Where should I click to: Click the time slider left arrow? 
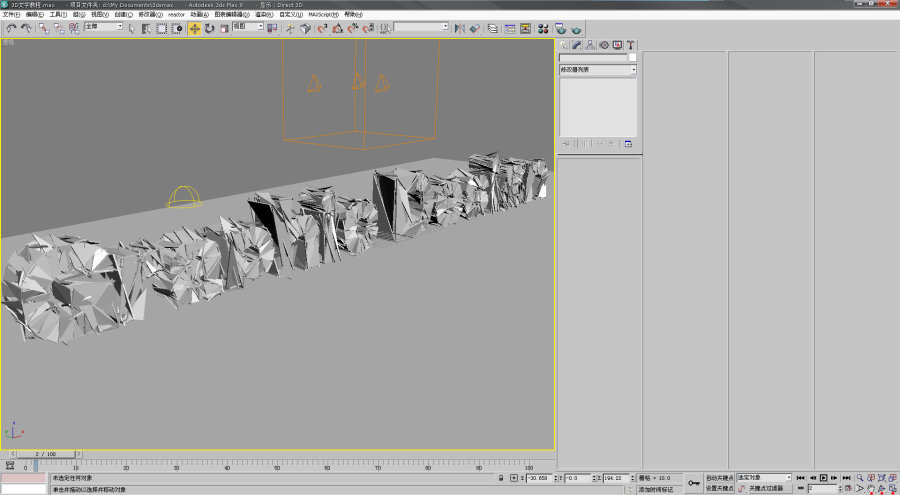pyautogui.click(x=13, y=454)
